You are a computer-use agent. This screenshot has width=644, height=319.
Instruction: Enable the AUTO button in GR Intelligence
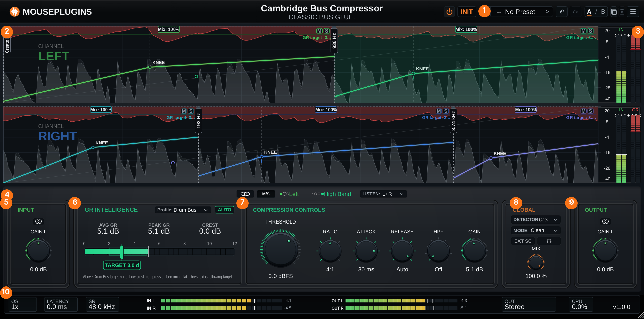click(225, 210)
